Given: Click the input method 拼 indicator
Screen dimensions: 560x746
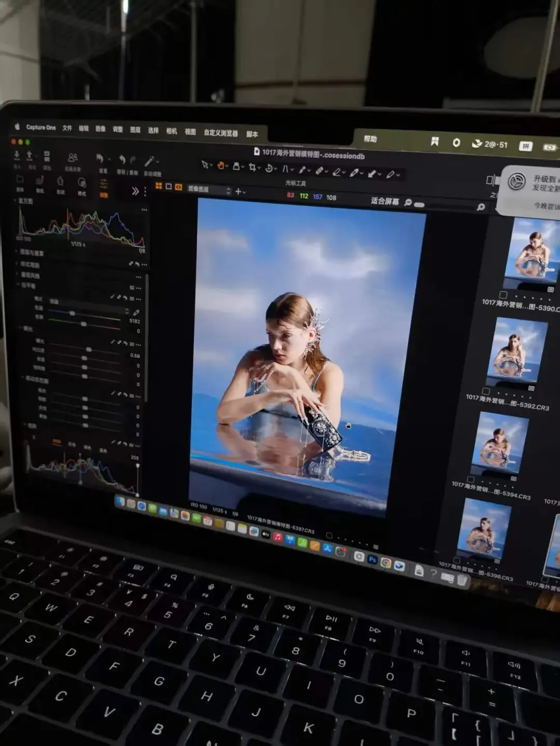Looking at the screenshot, I should (526, 146).
